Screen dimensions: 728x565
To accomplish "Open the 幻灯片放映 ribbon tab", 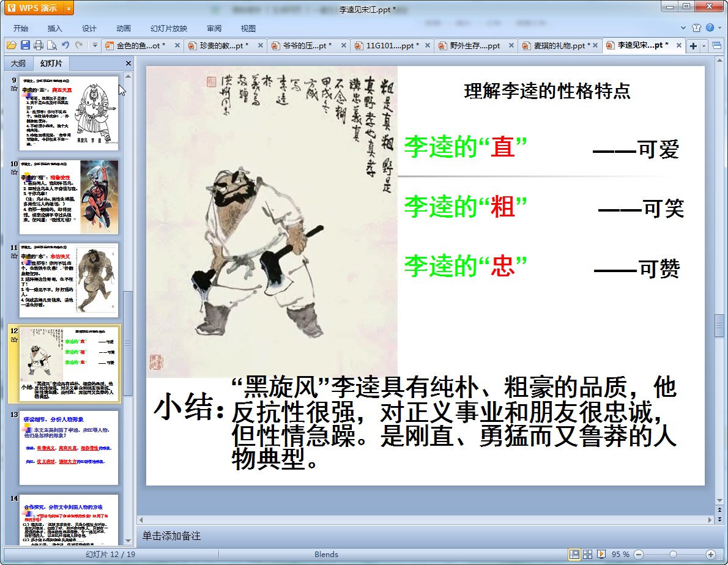I will click(169, 28).
